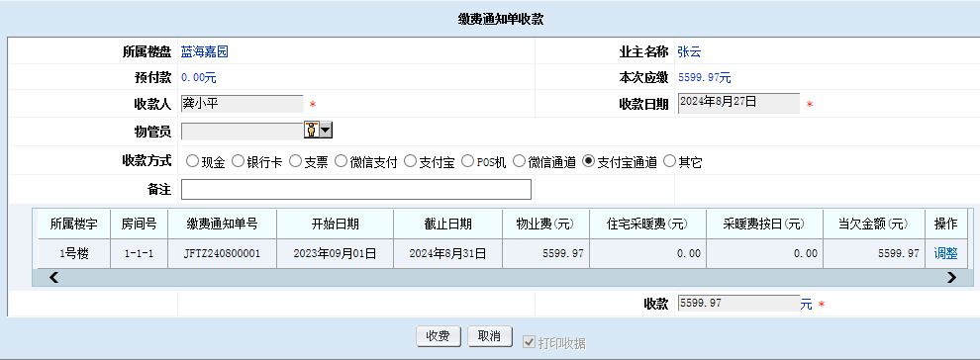The width and height of the screenshot is (980, 360).
Task: Click the 操作 column header
Action: click(x=945, y=224)
